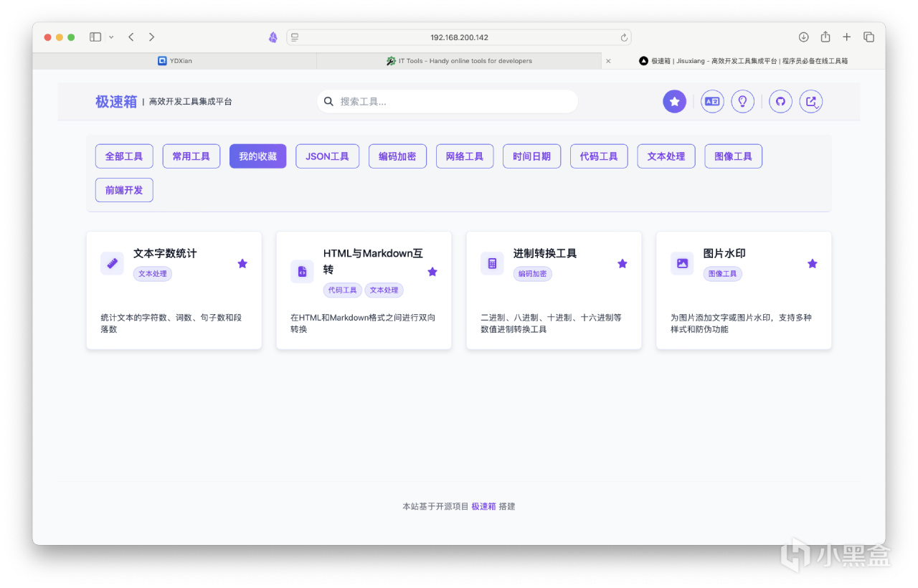Filter by JSON工具
918x588 pixels.
(328, 156)
